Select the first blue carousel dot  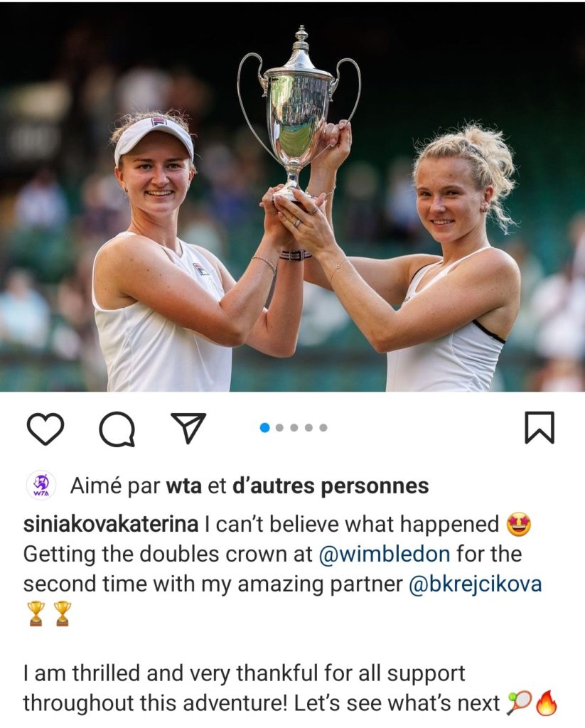(x=265, y=427)
